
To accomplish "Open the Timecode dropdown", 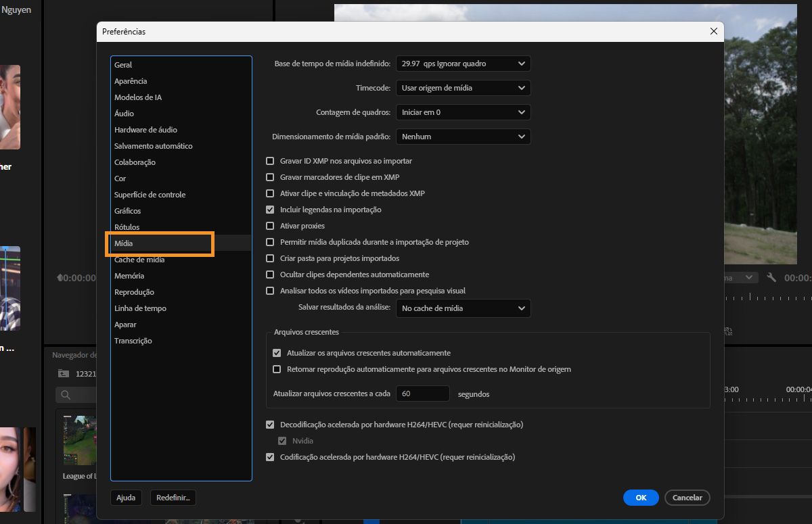I will (463, 87).
